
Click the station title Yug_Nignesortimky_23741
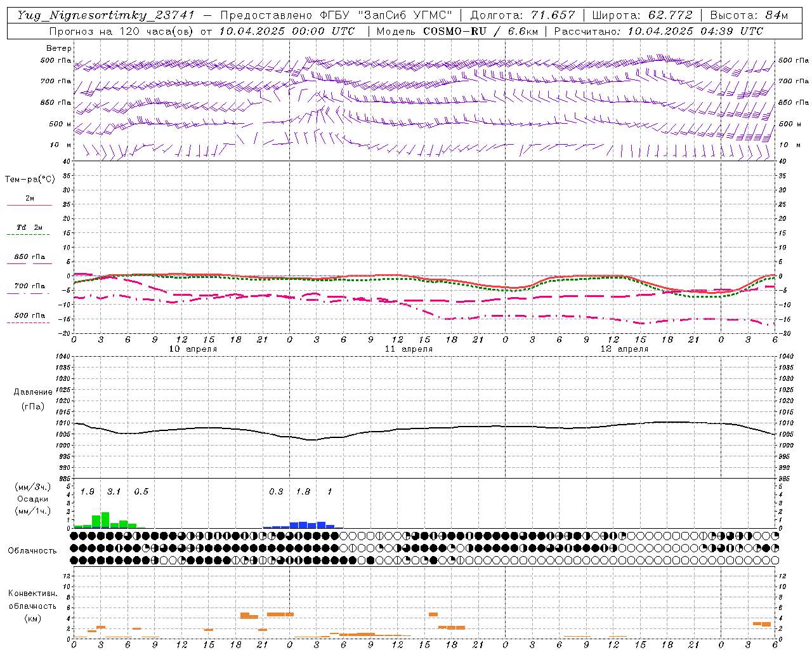[x=106, y=15]
